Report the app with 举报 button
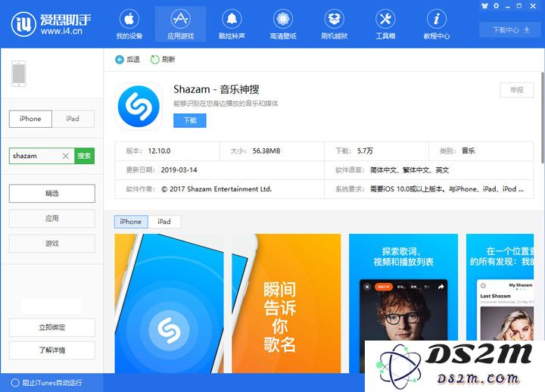The width and height of the screenshot is (545, 392). click(x=516, y=90)
